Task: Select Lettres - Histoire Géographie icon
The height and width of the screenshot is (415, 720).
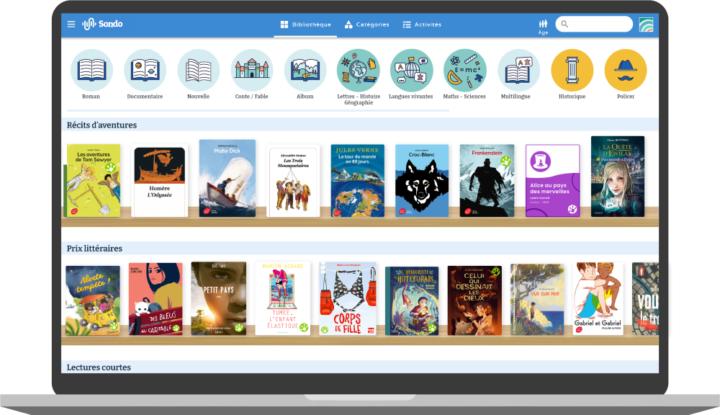Action: point(358,70)
